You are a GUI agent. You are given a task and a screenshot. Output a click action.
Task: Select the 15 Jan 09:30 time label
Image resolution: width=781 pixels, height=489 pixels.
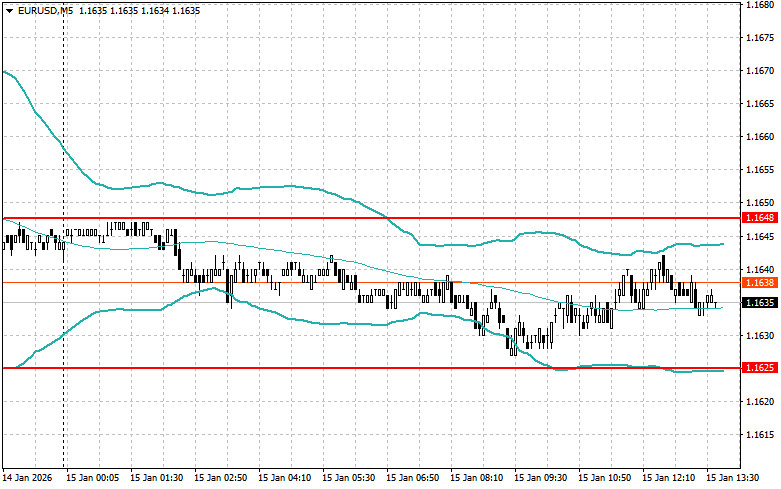point(540,478)
